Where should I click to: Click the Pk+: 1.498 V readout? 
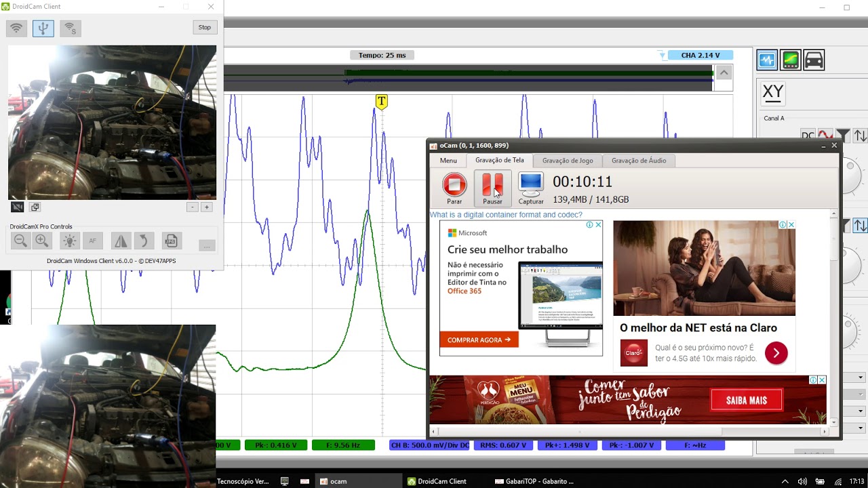tap(567, 445)
